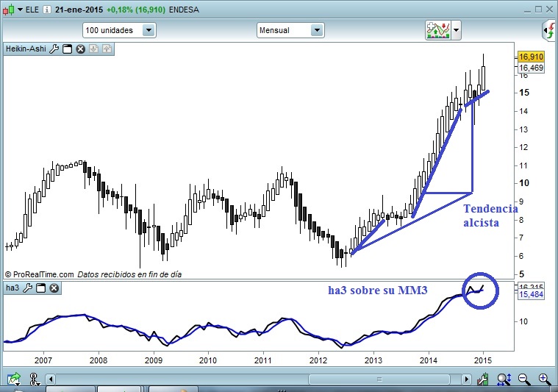Click the ProRealTime.com copyright text
558x392 pixels.
40,274
